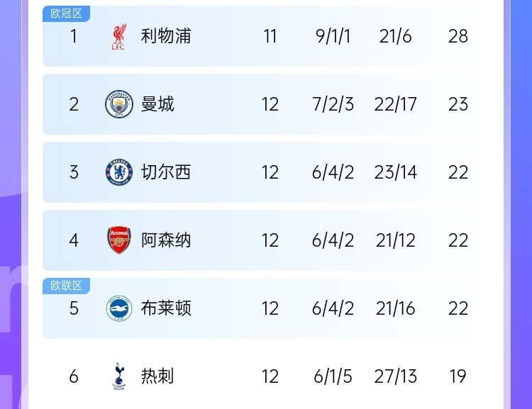532x409 pixels.
Task: Click Manchester City's 7/2/3 record
Action: (x=333, y=104)
